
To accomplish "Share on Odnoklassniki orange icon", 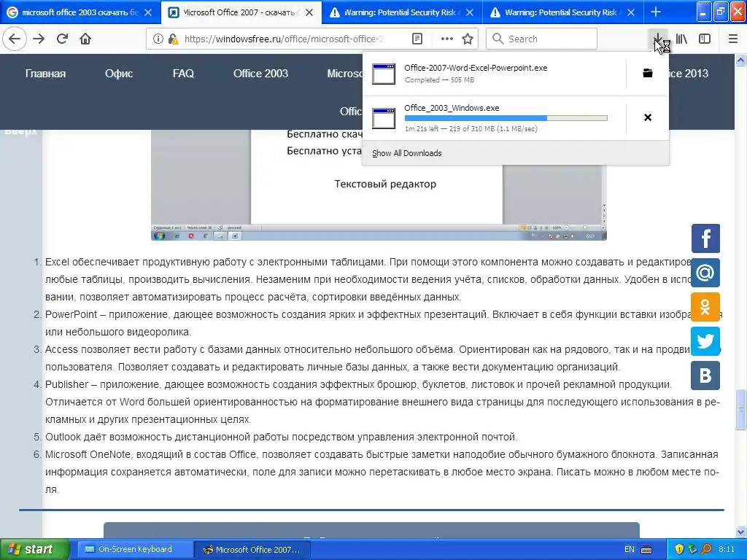I will point(705,307).
